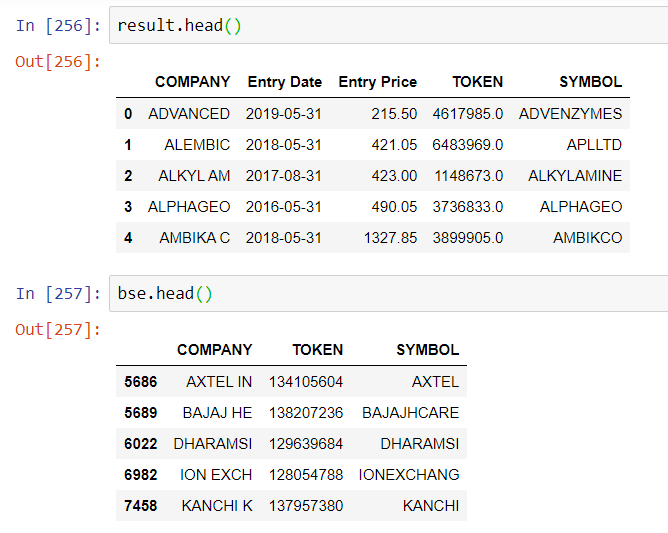The height and width of the screenshot is (533, 668).
Task: Click row index 5689 in bse table
Action: (x=141, y=413)
